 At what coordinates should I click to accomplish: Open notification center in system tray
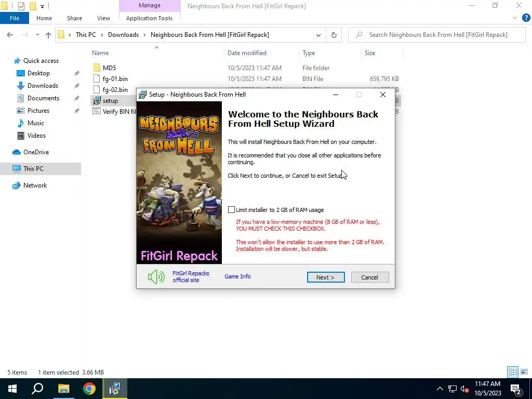(x=516, y=389)
